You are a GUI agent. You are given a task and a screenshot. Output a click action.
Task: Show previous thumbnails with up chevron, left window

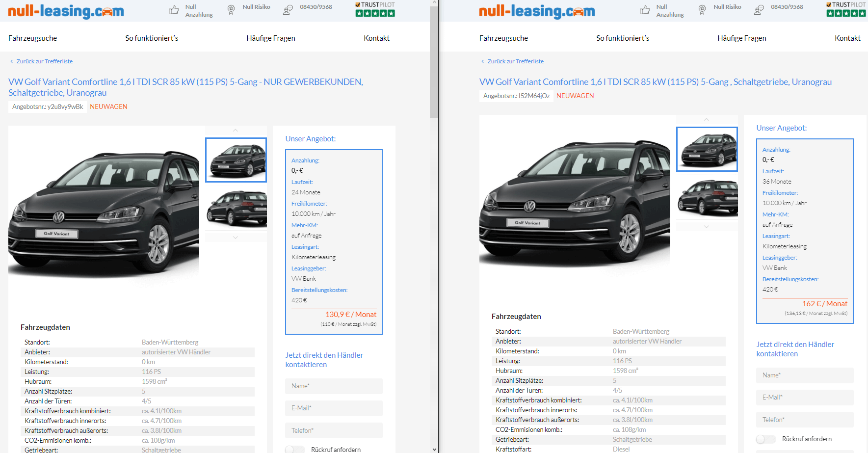[x=236, y=131]
